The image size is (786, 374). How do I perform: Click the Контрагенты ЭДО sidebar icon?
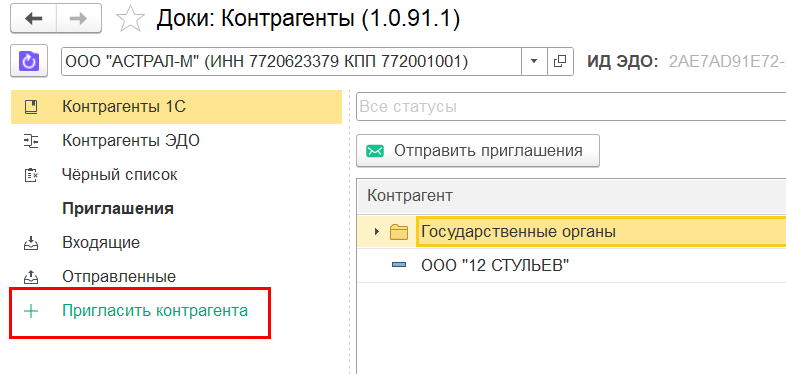click(31, 141)
